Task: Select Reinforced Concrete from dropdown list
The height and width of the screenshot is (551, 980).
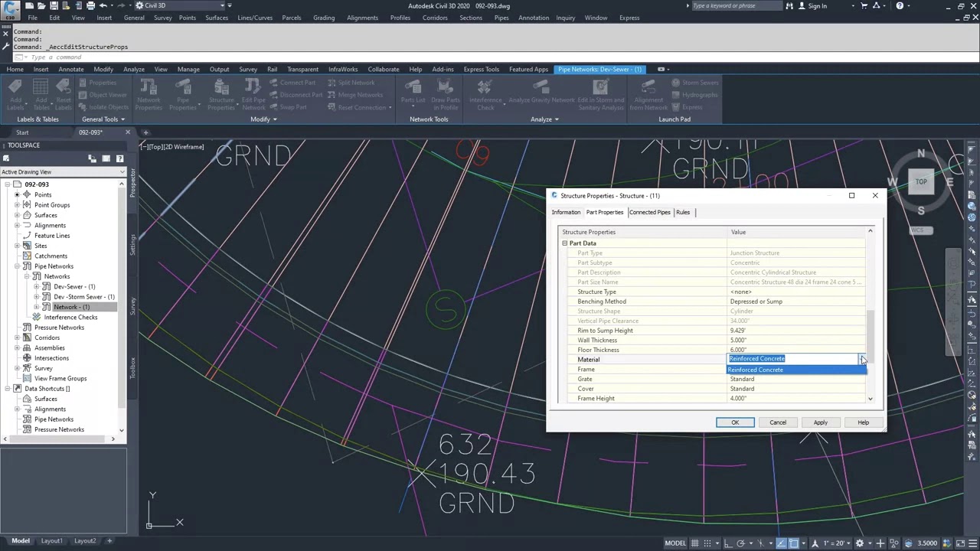Action: (x=796, y=370)
